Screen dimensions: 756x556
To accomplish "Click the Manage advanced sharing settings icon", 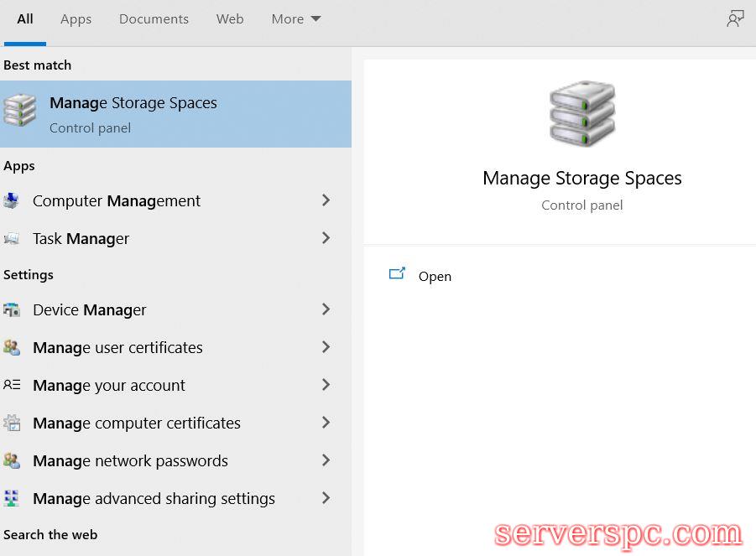I will (x=12, y=499).
